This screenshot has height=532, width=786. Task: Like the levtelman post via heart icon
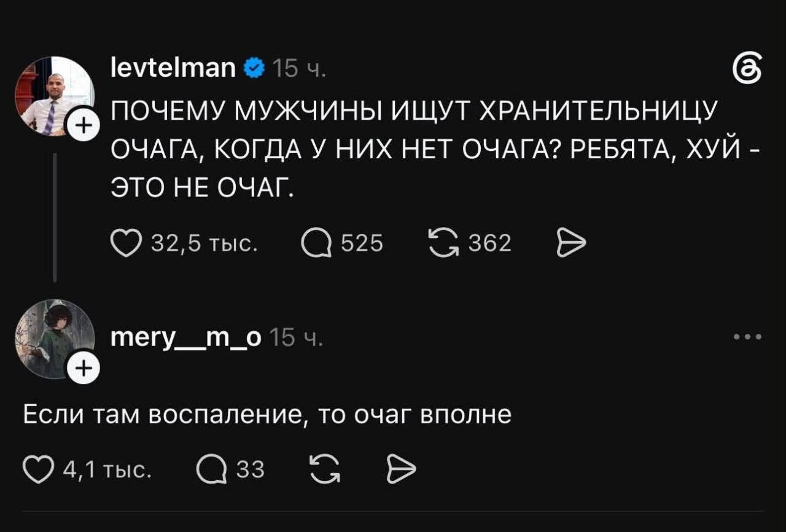coord(126,244)
